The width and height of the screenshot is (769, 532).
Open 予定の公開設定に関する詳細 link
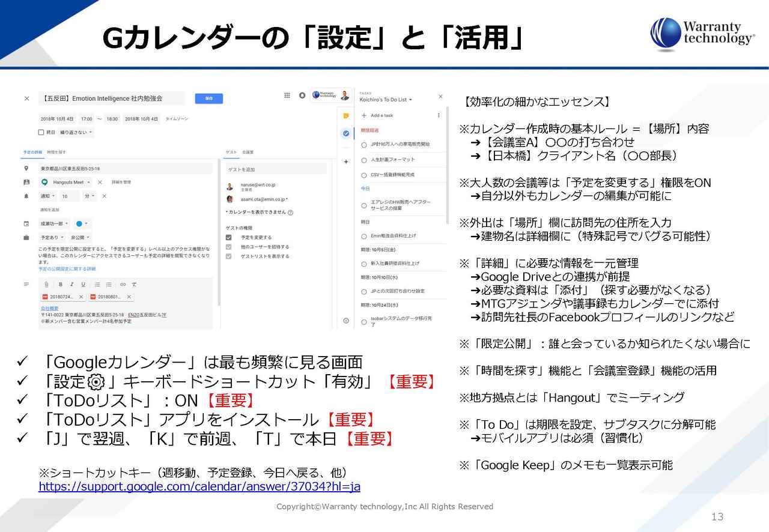coord(67,268)
